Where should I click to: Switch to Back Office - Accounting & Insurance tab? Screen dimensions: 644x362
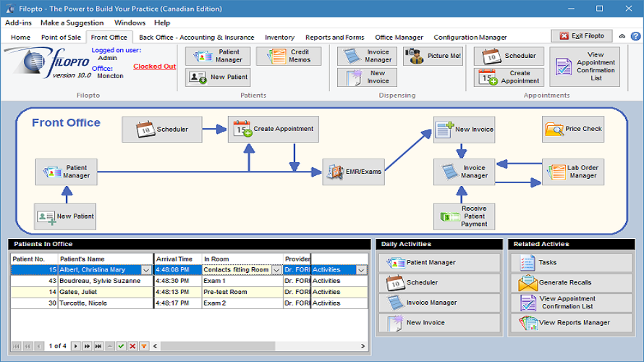196,38
